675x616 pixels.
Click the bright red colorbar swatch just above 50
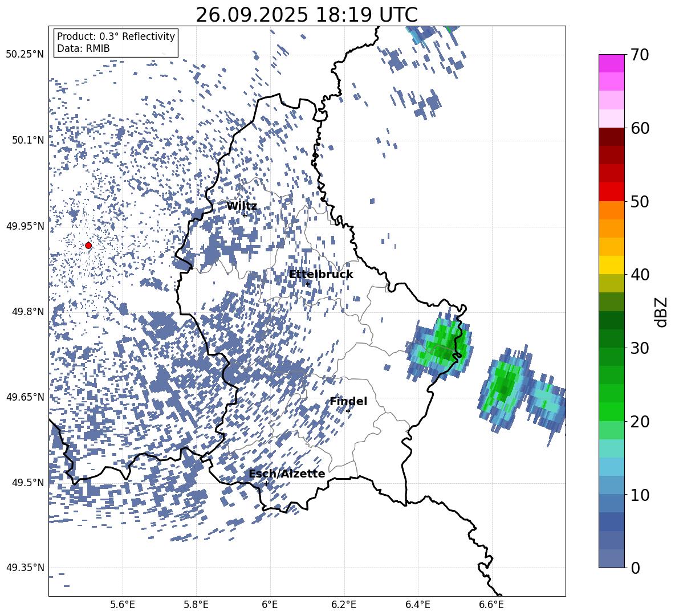(x=611, y=192)
